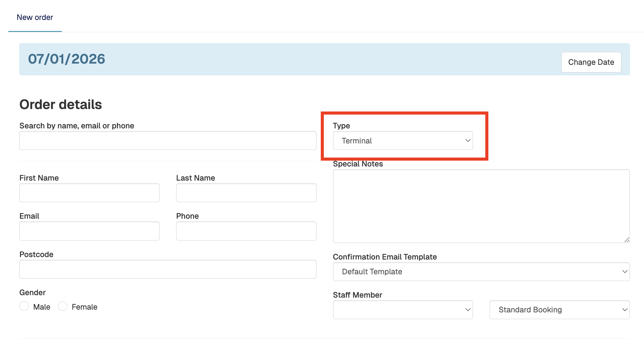This screenshot has height=344, width=644.
Task: Click inside the Special Notes text area
Action: coord(481,206)
